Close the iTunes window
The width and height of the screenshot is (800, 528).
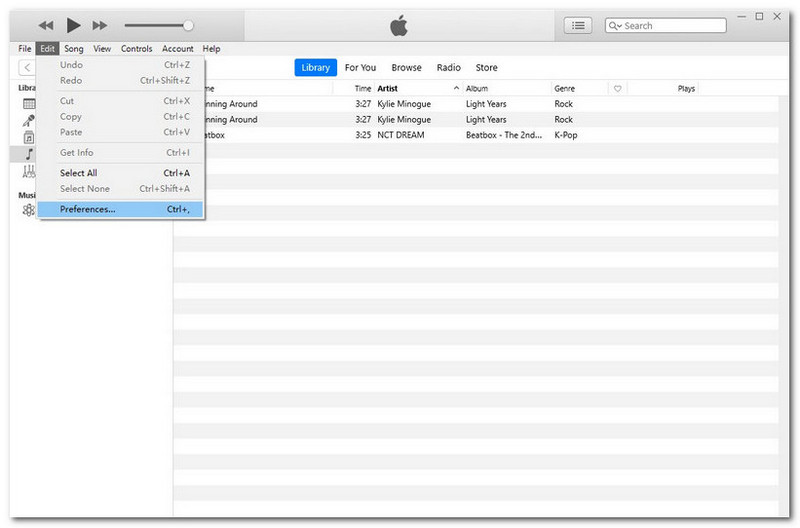coord(777,16)
